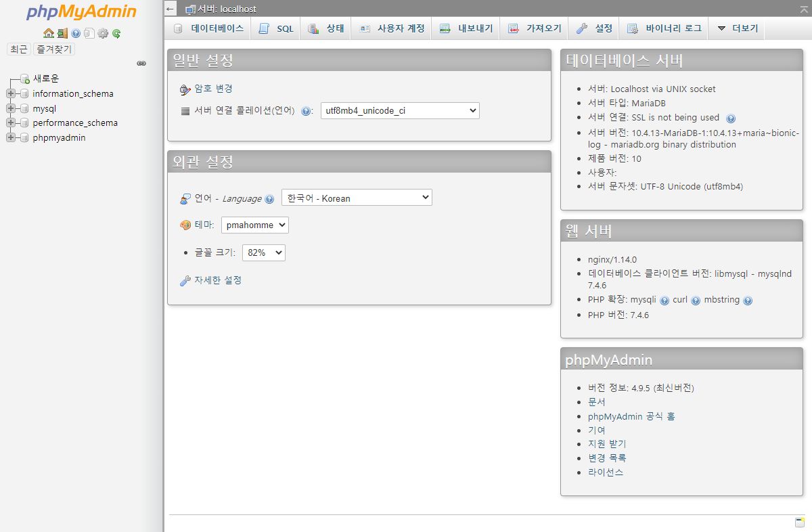This screenshot has height=532, width=812.
Task: Open help icon after mbstring extension
Action: [748, 301]
